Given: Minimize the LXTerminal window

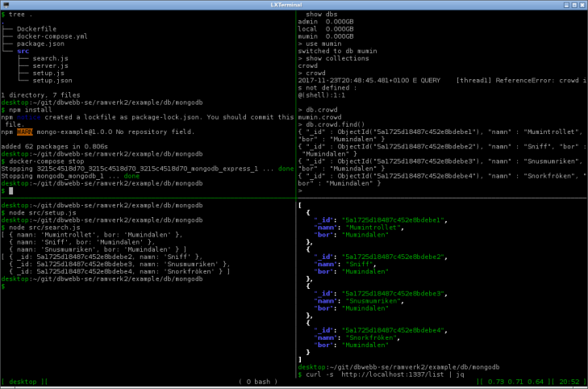Looking at the screenshot, I should click(566, 5).
